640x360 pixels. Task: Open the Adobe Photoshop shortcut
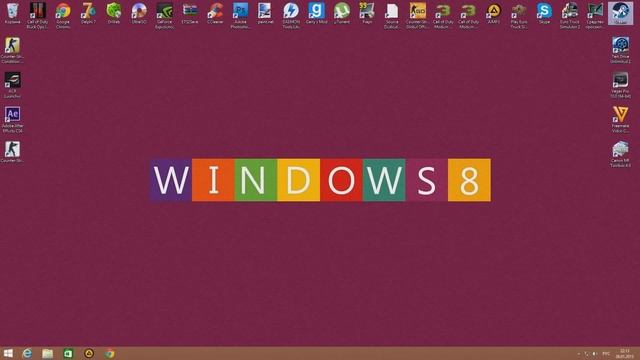click(240, 16)
